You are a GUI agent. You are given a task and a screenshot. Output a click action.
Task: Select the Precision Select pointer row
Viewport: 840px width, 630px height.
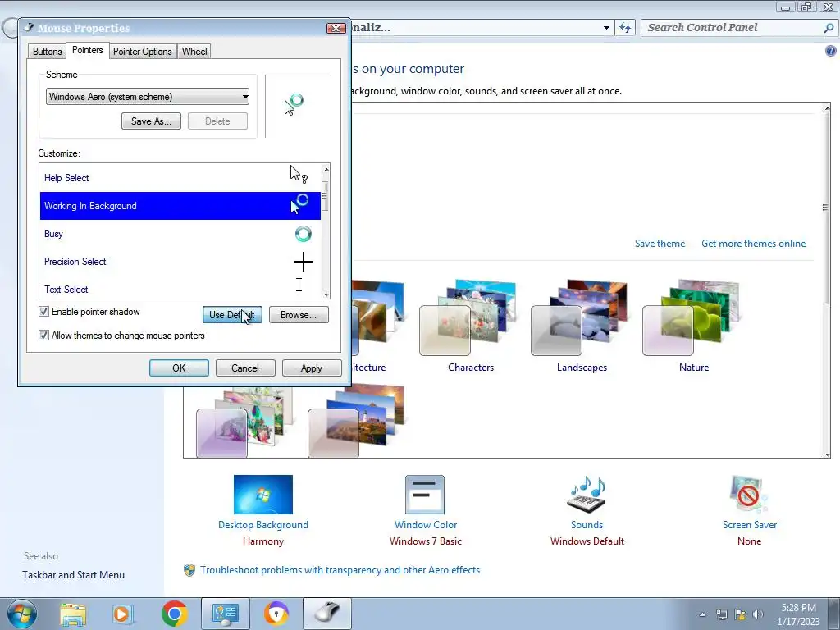pyautogui.click(x=180, y=262)
